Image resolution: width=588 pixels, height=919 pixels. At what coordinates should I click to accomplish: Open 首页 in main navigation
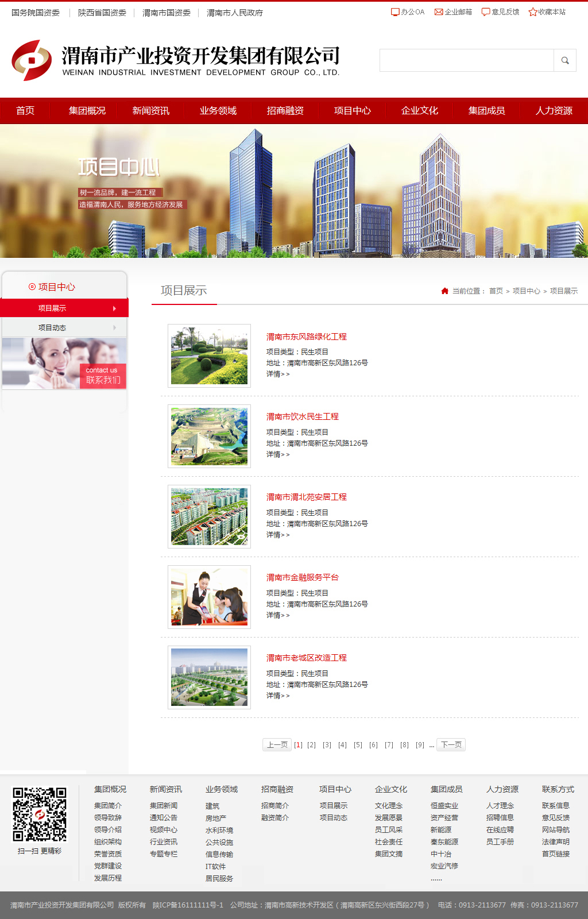tap(25, 111)
